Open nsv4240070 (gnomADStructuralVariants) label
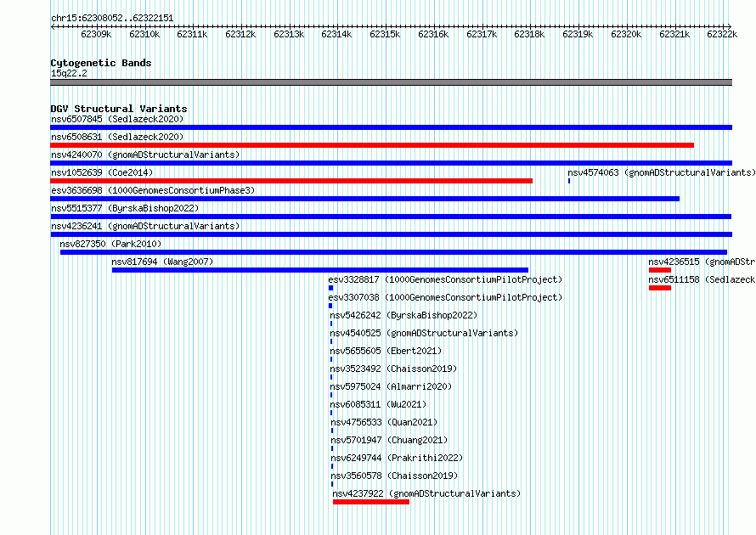Viewport: 756px width, 535px height. 145,155
